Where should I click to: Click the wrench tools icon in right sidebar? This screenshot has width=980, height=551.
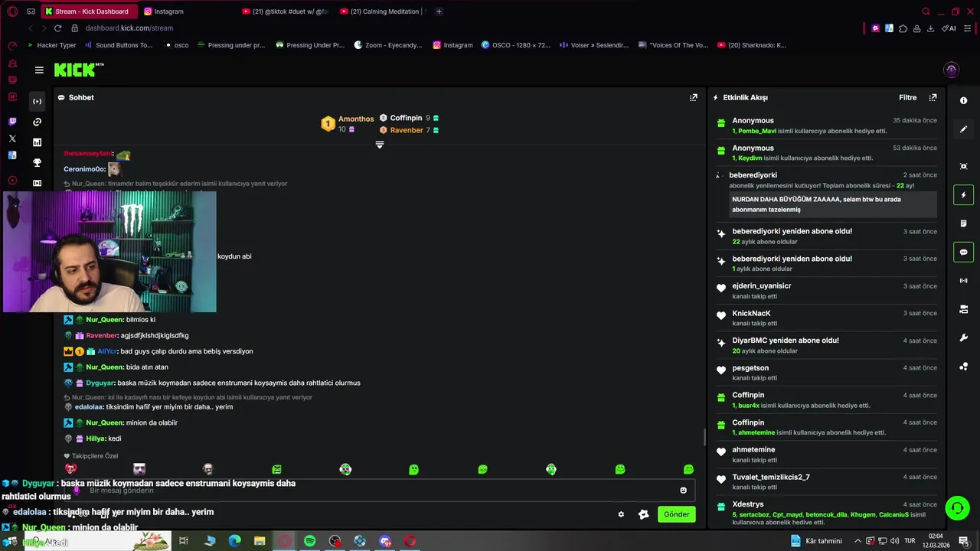point(963,337)
